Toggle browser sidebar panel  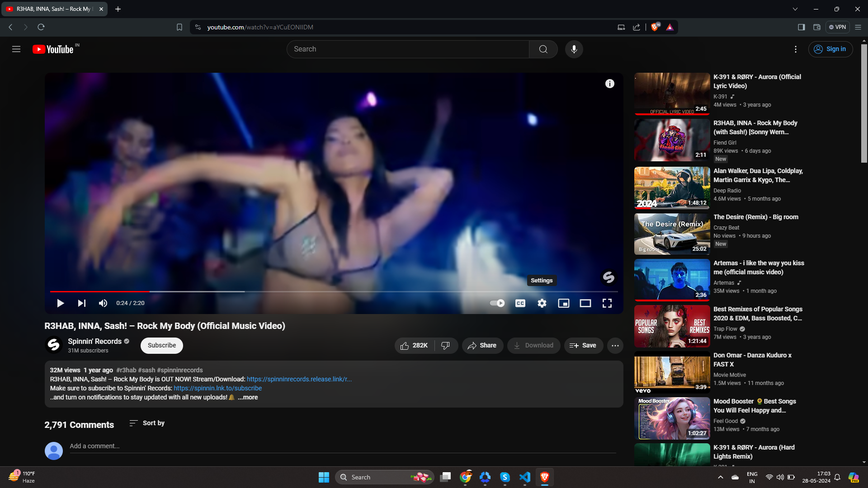pos(802,27)
